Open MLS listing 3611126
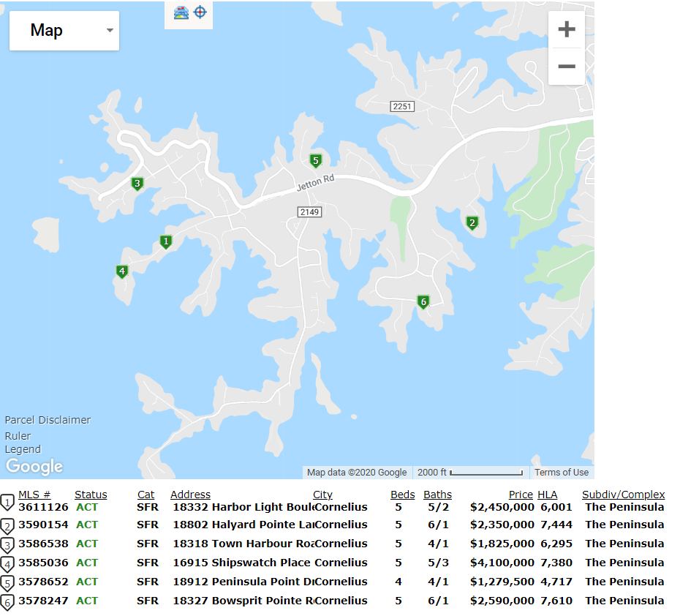 coord(43,507)
